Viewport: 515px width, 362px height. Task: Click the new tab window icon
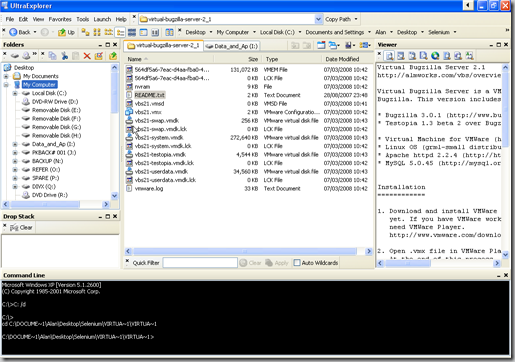pyautogui.click(x=321, y=45)
